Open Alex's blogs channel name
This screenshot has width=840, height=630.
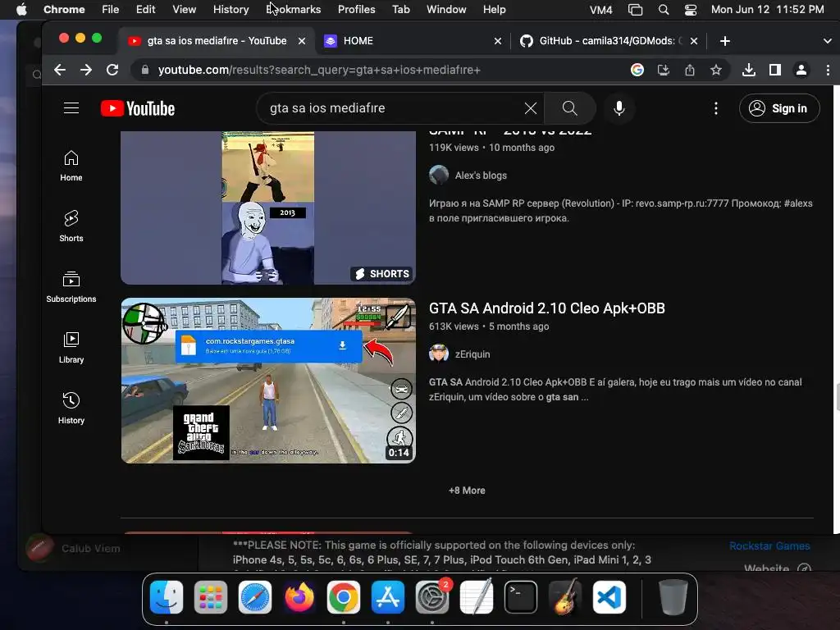481,176
